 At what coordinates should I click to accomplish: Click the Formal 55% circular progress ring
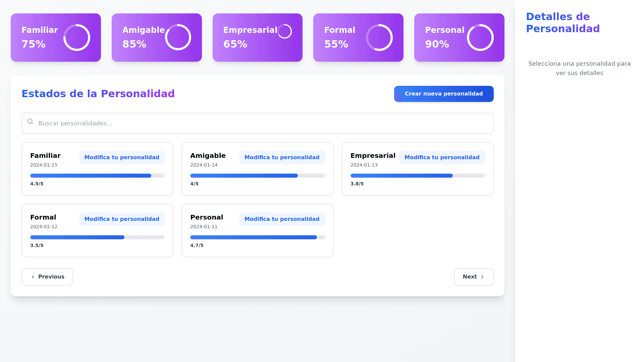pyautogui.click(x=379, y=38)
